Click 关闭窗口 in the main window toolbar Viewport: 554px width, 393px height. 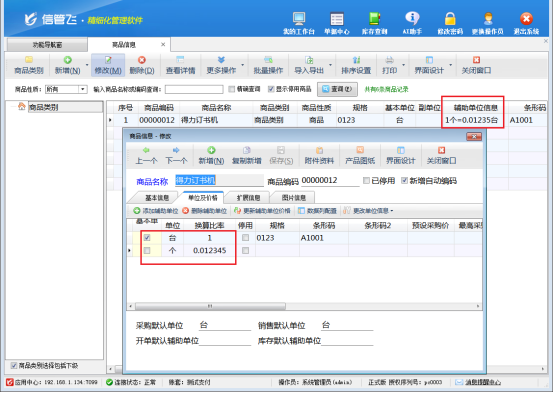pyautogui.click(x=476, y=65)
